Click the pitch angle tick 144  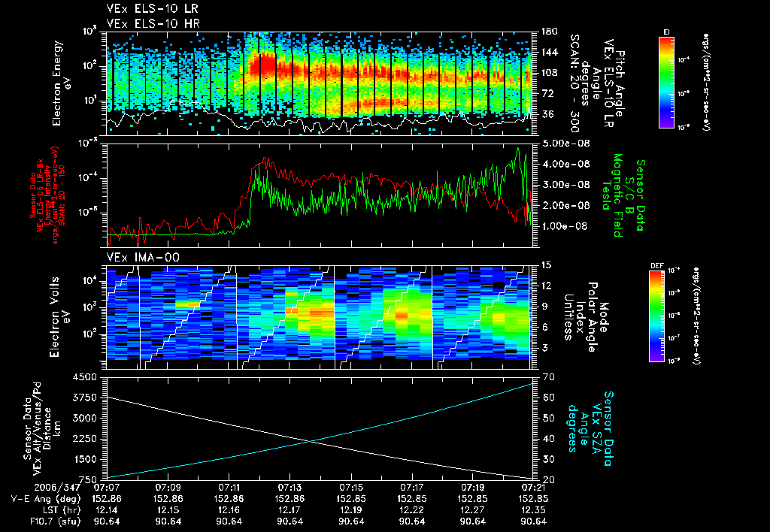550,52
